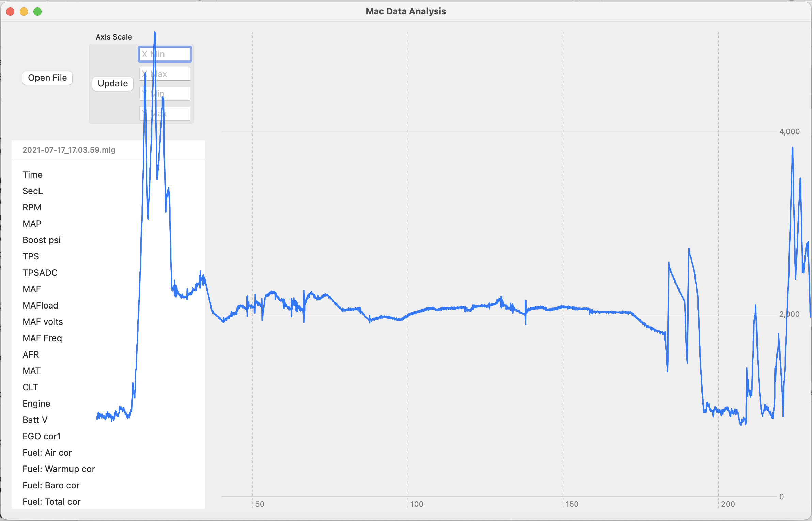Screen dimensions: 812x521
Task: Choose MAF Freq in the list
Action: (108, 338)
